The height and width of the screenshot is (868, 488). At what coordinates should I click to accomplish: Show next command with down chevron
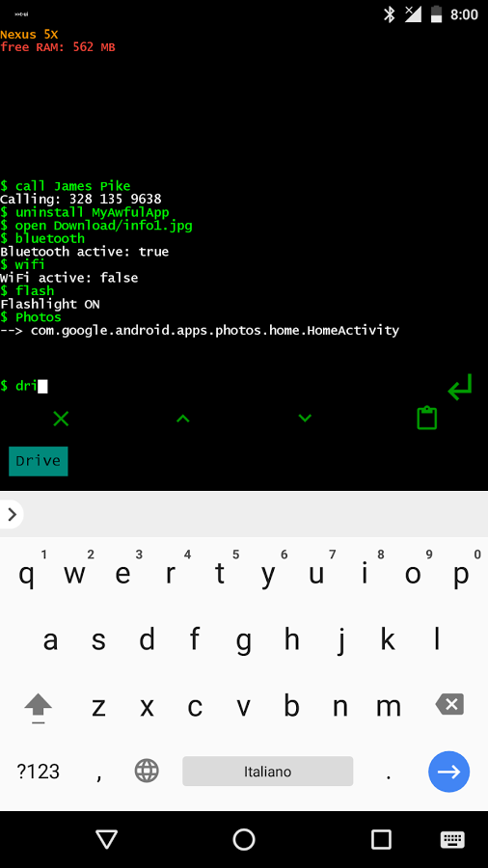[305, 418]
